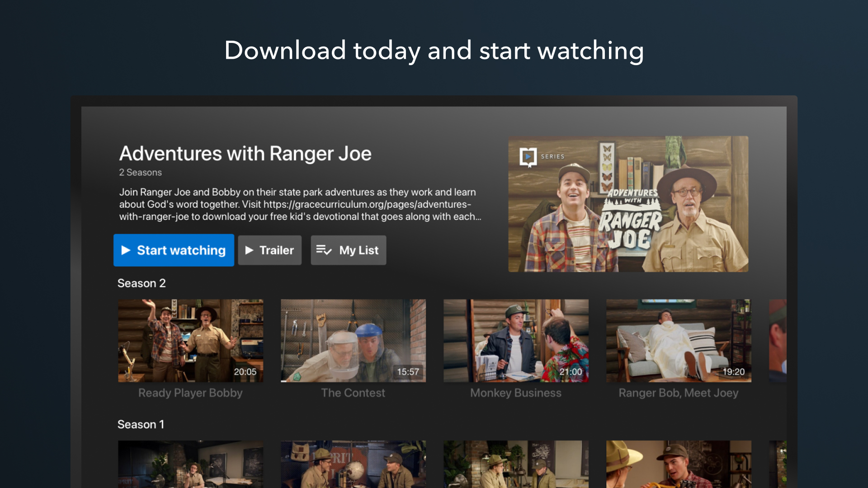The image size is (868, 488).
Task: Open the fourth Season 1 episode thumbnail
Action: coord(679,464)
